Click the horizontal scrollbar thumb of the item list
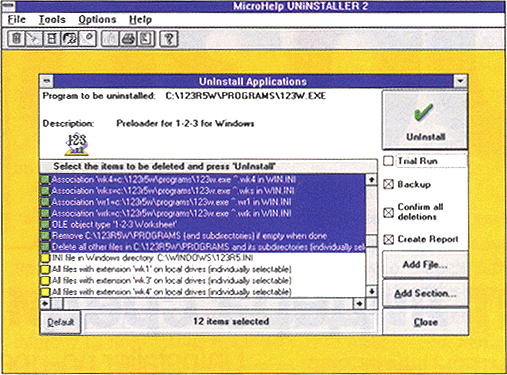507x375 pixels. click(57, 303)
